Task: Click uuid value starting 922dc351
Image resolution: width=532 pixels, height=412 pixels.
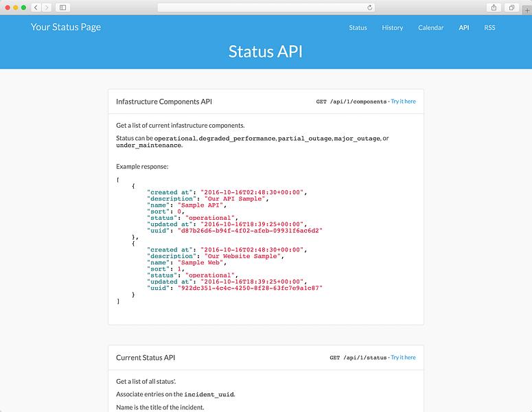Action: coord(250,288)
